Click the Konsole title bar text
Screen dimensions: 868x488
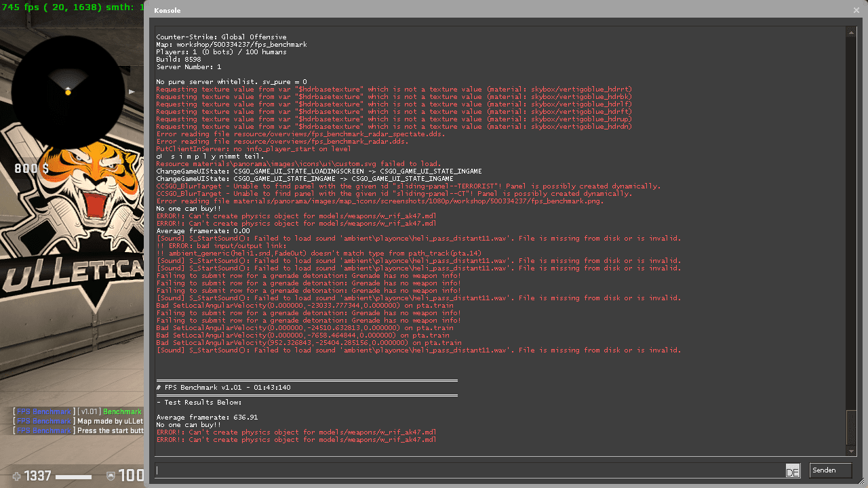167,11
